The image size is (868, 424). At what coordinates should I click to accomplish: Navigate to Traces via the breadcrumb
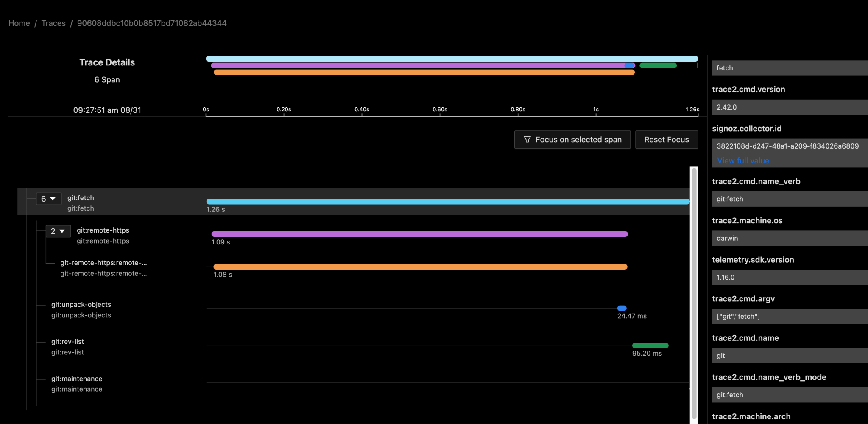53,23
